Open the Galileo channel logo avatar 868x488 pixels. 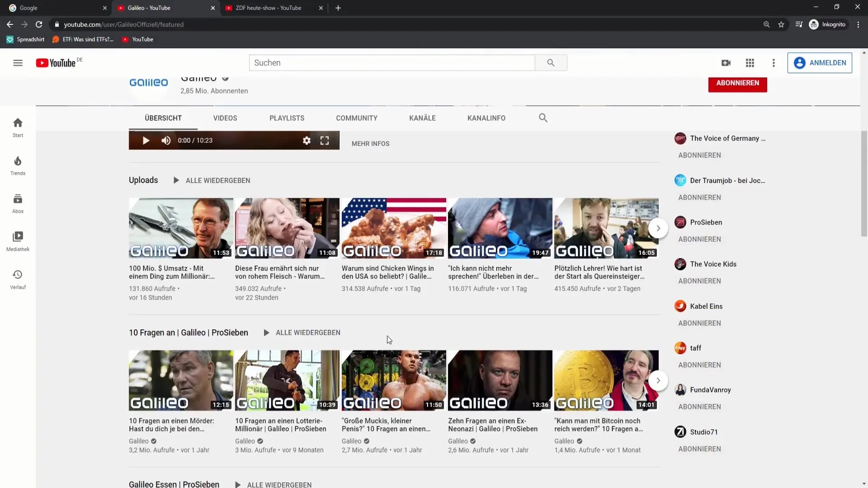[x=149, y=83]
